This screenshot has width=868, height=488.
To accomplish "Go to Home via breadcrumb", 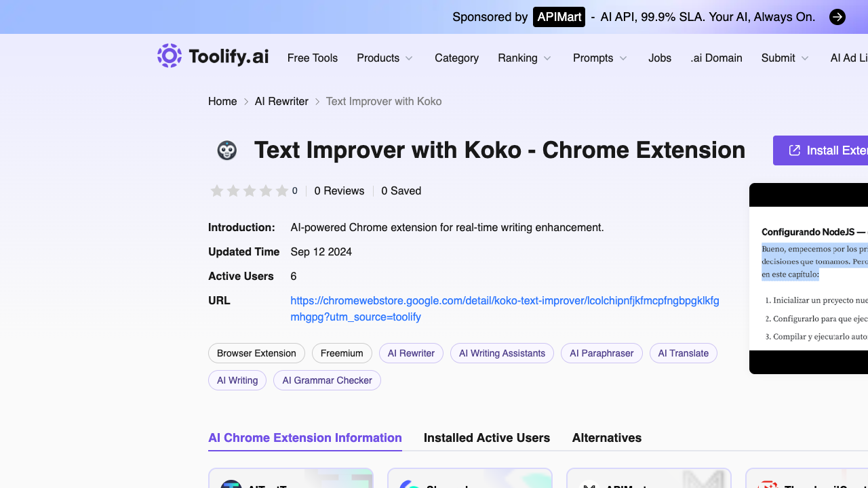I will pyautogui.click(x=222, y=102).
